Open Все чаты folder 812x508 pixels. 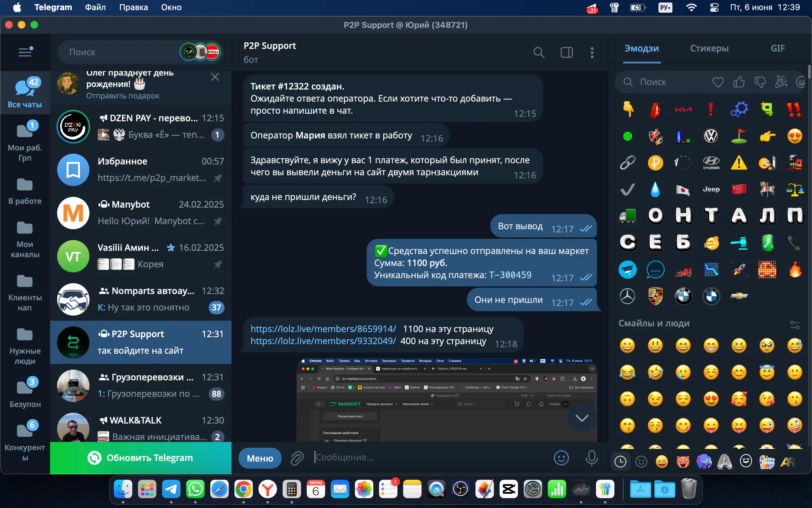25,92
